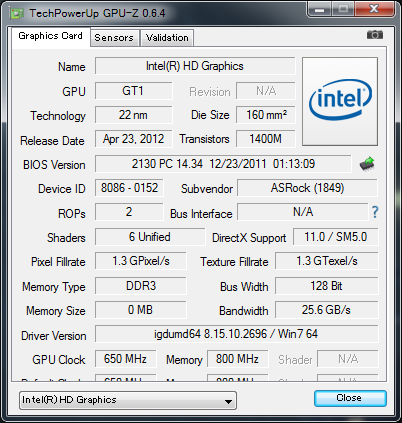
Task: Click Texture Fillrate value 1.3 GTexel/s
Action: pos(327,261)
